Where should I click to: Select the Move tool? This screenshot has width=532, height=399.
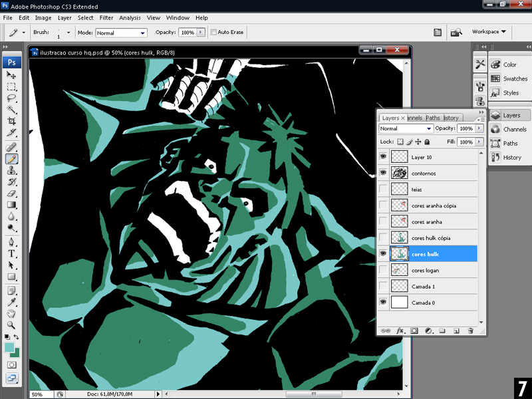click(11, 76)
